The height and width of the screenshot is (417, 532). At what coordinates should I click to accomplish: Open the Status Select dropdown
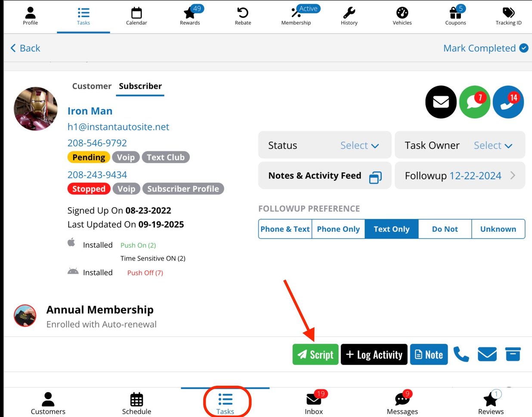359,146
